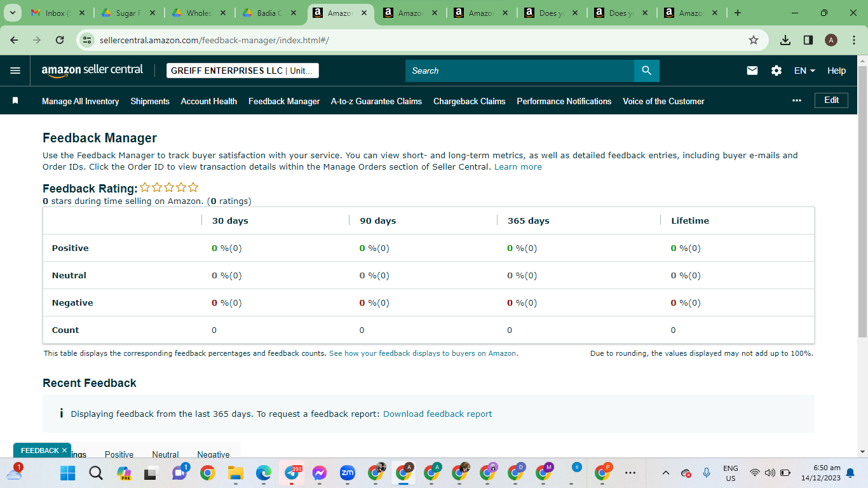Open Chargeback Claims
The height and width of the screenshot is (488, 868).
click(x=470, y=101)
